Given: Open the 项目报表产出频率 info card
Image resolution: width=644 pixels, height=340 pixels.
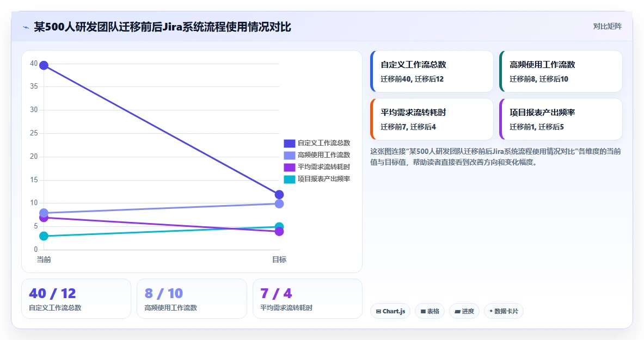Looking at the screenshot, I should point(561,119).
